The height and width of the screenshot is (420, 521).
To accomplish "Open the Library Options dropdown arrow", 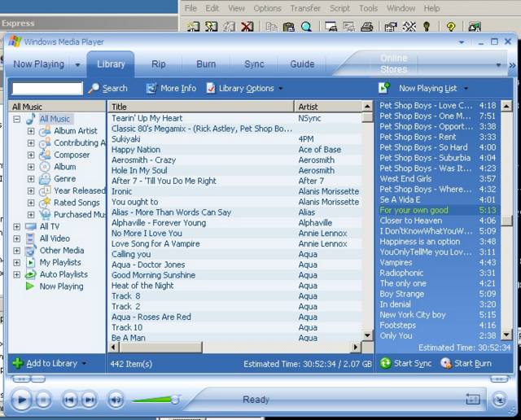I will (x=281, y=89).
